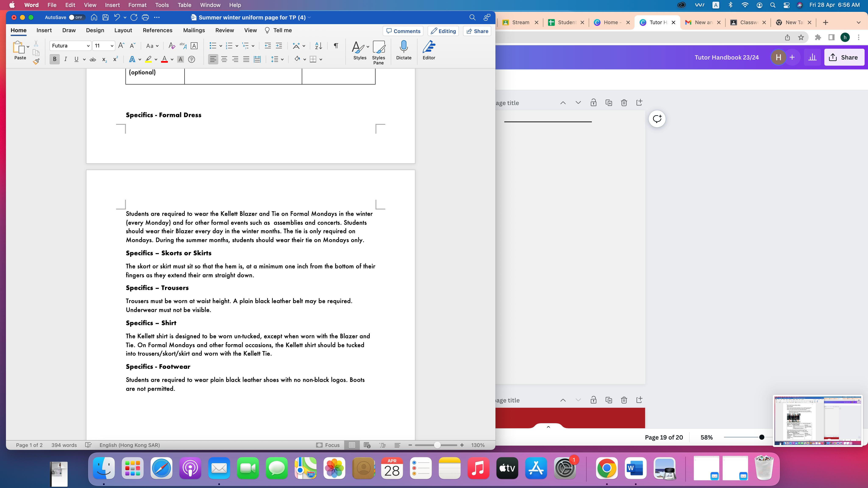Viewport: 868px width, 488px height.
Task: Open the Futura font name dropdown
Action: (88, 46)
